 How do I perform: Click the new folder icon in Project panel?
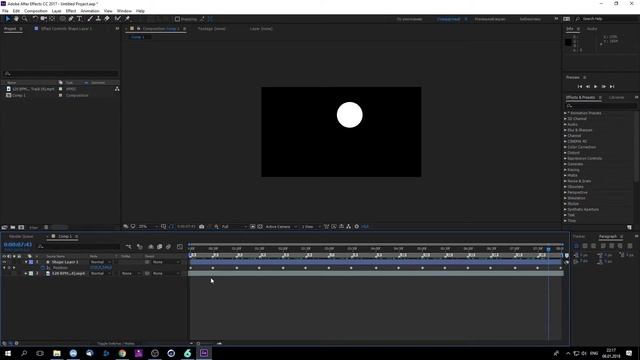point(13,227)
